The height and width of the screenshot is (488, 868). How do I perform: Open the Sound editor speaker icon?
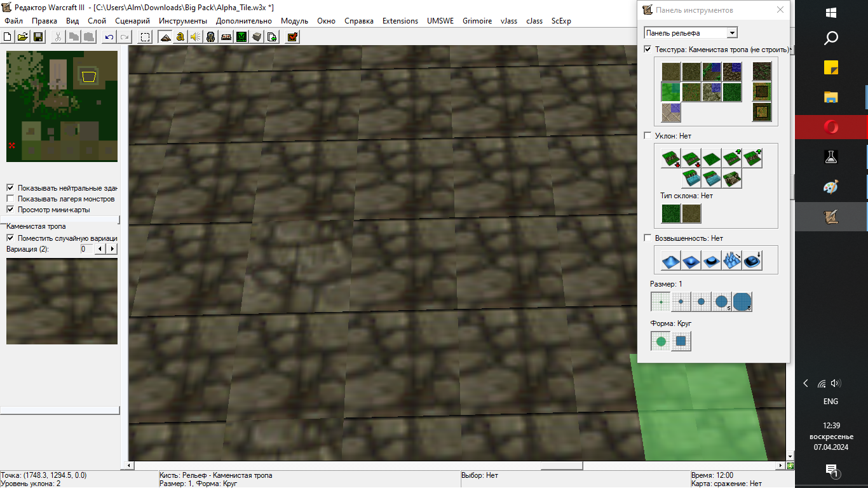pyautogui.click(x=196, y=37)
